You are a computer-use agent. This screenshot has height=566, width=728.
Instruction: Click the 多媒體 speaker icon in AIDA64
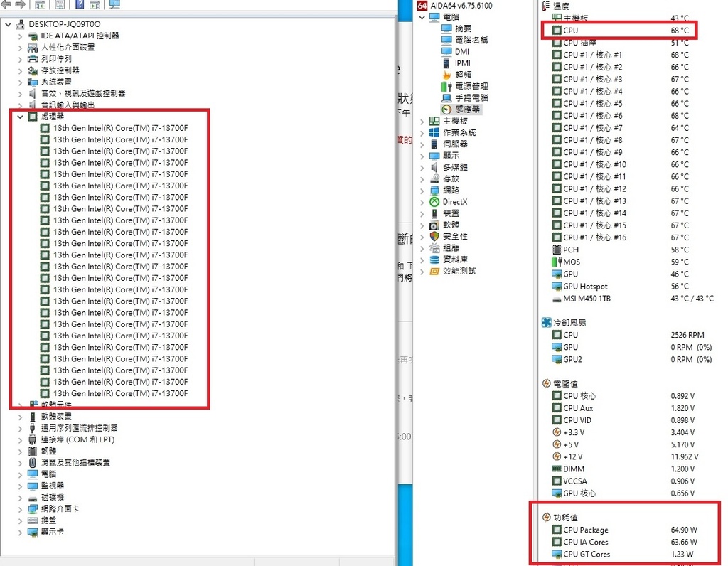[x=434, y=167]
